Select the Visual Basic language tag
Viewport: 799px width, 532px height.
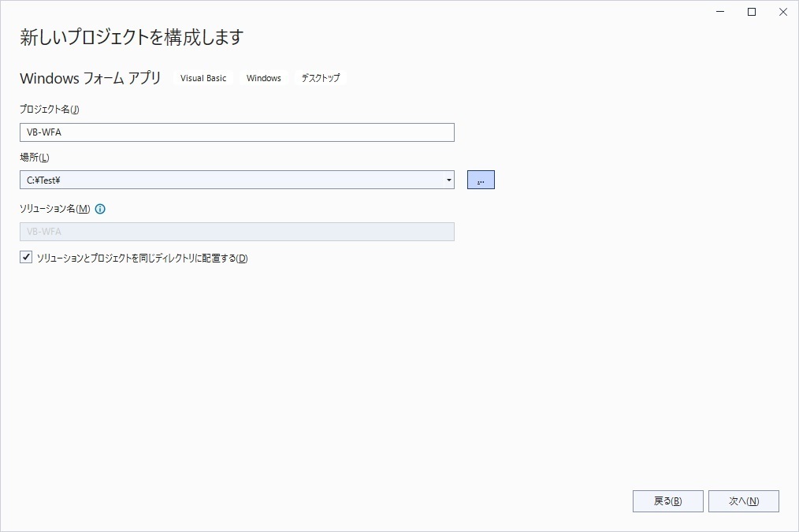click(x=203, y=77)
